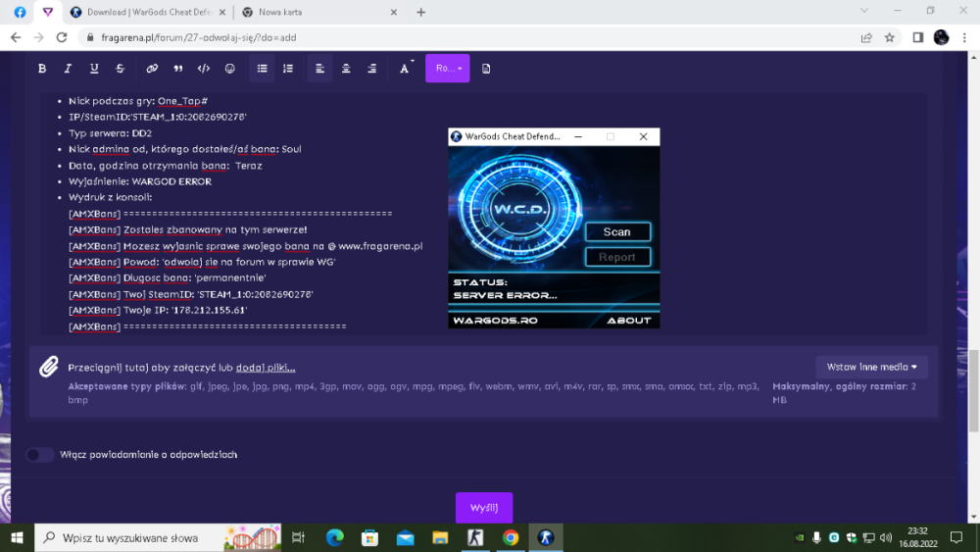
Task: Expand the 'Wstaw inne media' dropdown
Action: tap(871, 367)
